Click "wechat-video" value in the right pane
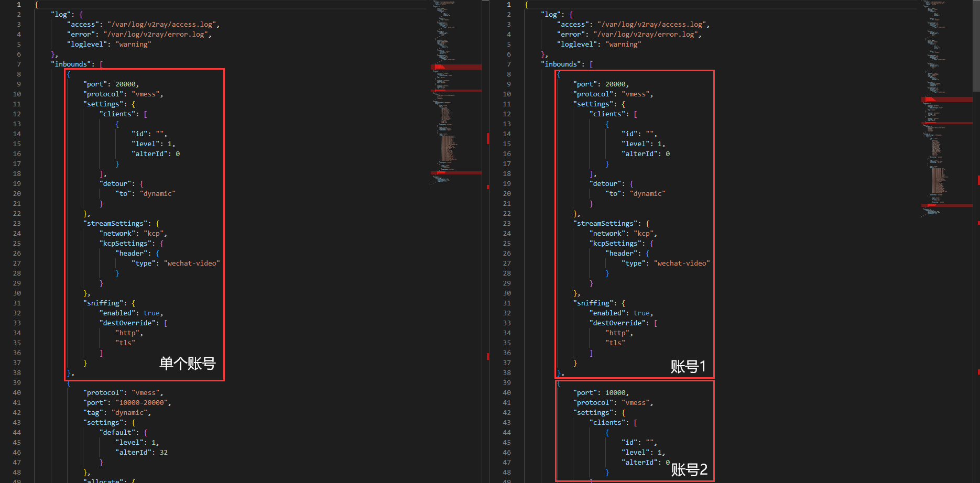 (x=682, y=264)
